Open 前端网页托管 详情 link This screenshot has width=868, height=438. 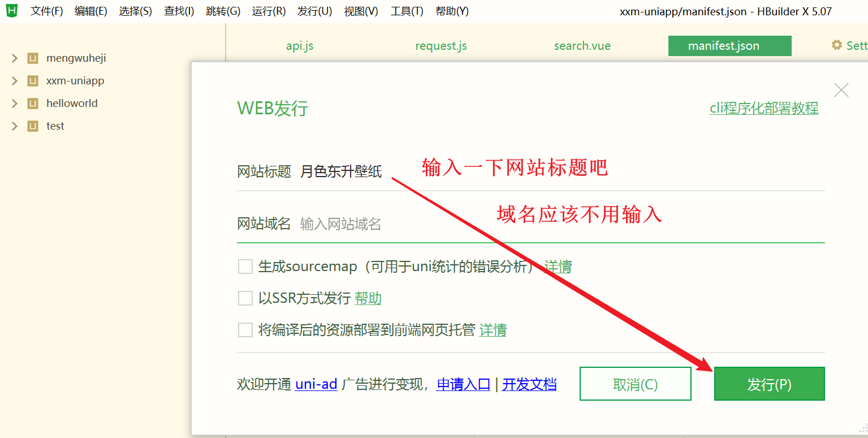(x=493, y=330)
